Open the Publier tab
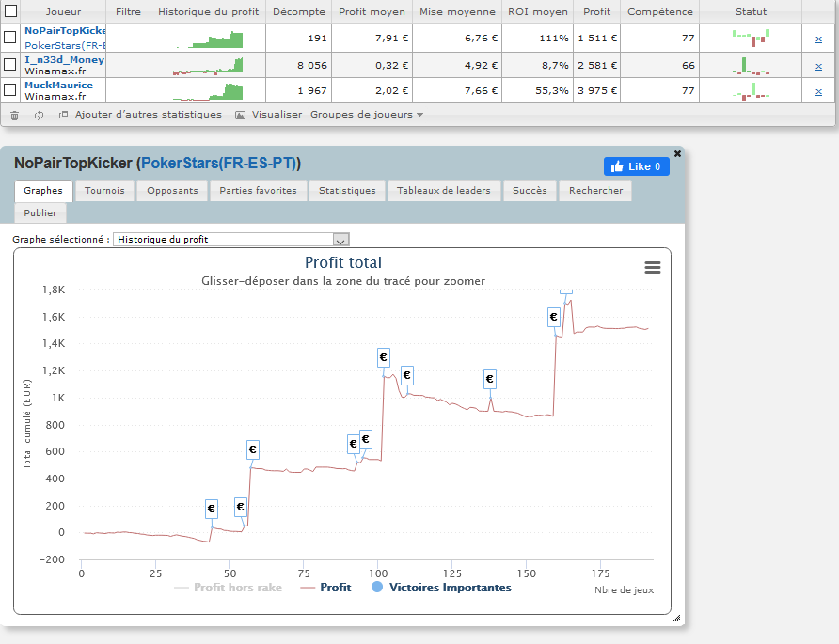 [x=40, y=212]
